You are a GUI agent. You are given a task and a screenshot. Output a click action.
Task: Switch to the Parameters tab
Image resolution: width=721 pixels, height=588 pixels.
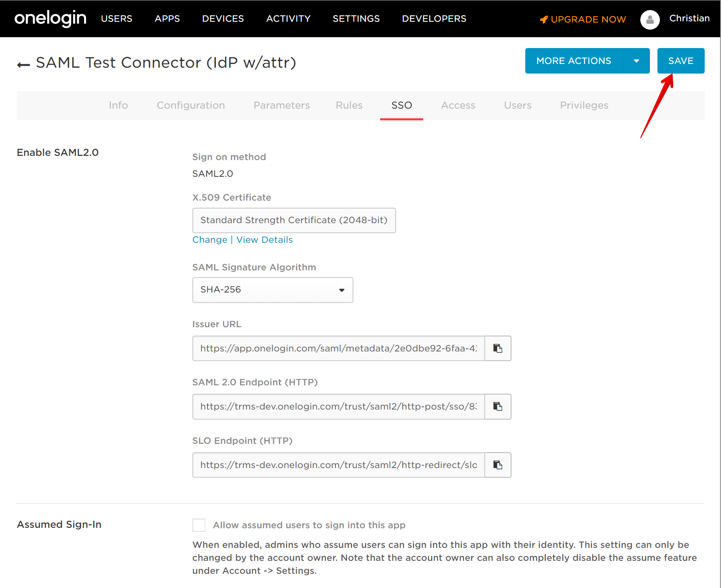(281, 105)
